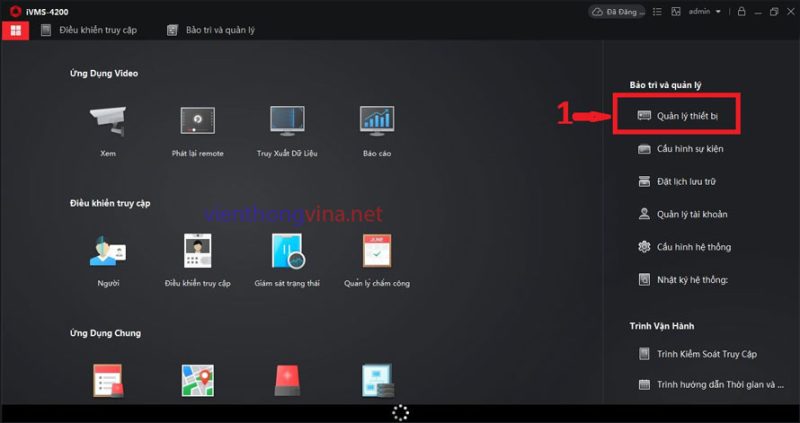Click the red home grid button
The height and width of the screenshot is (423, 800).
coord(15,30)
